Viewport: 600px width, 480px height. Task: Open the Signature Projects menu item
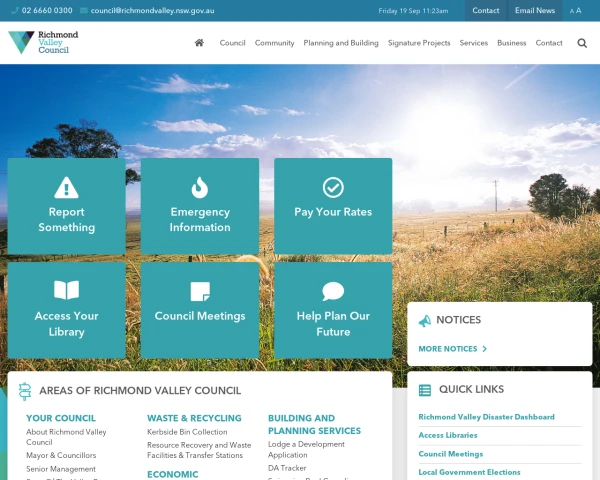click(419, 43)
